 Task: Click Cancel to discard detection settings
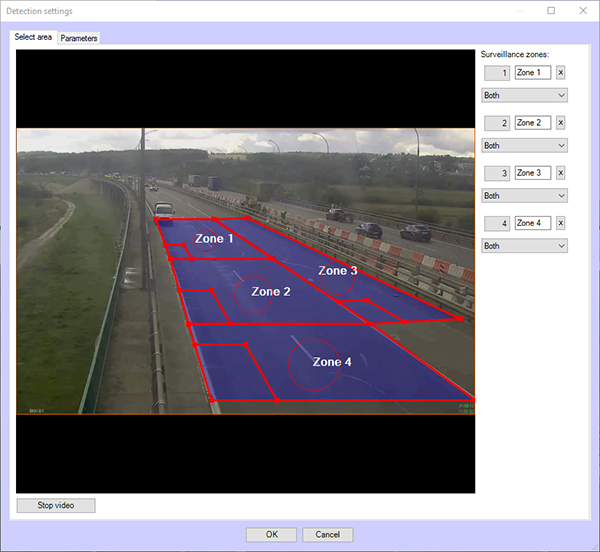point(328,534)
